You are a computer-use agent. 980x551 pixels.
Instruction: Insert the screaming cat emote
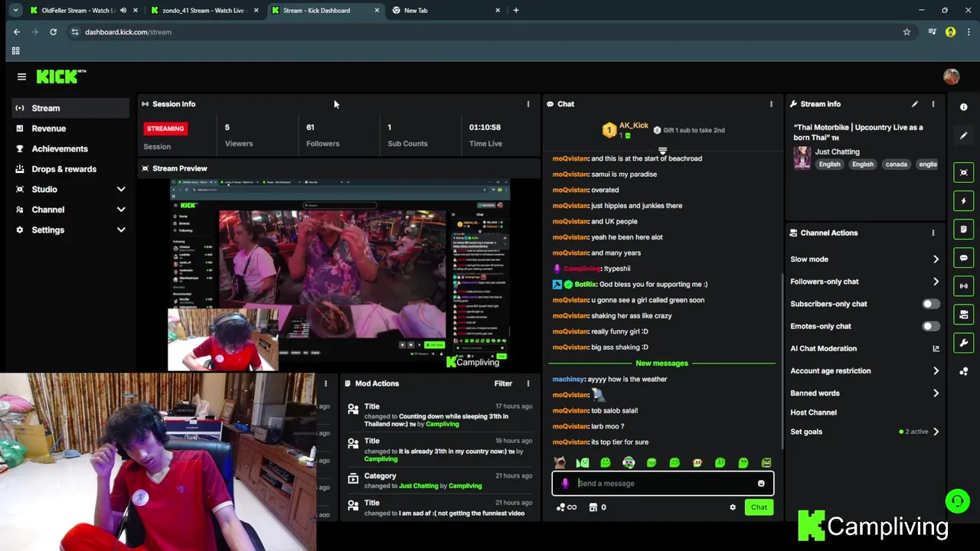point(560,463)
